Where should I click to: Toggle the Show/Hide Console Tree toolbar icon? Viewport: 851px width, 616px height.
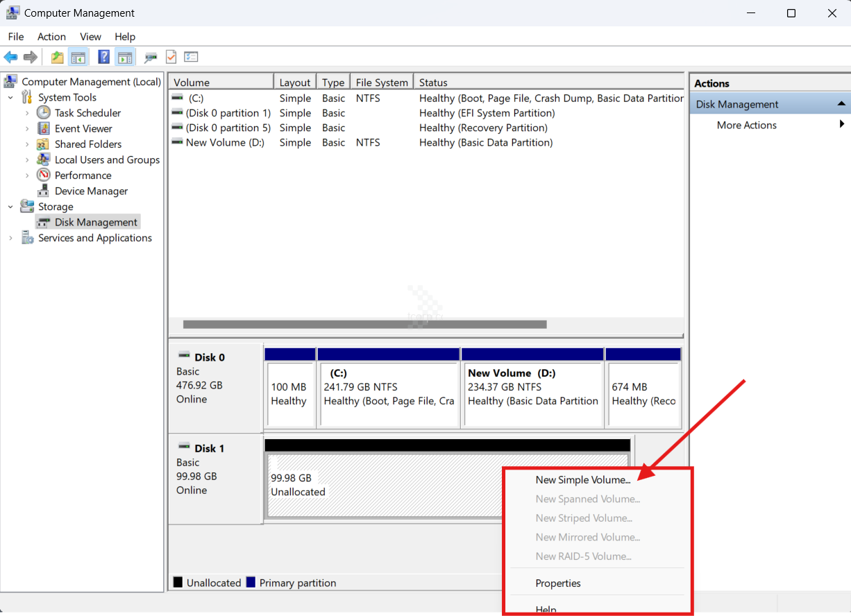coord(78,58)
